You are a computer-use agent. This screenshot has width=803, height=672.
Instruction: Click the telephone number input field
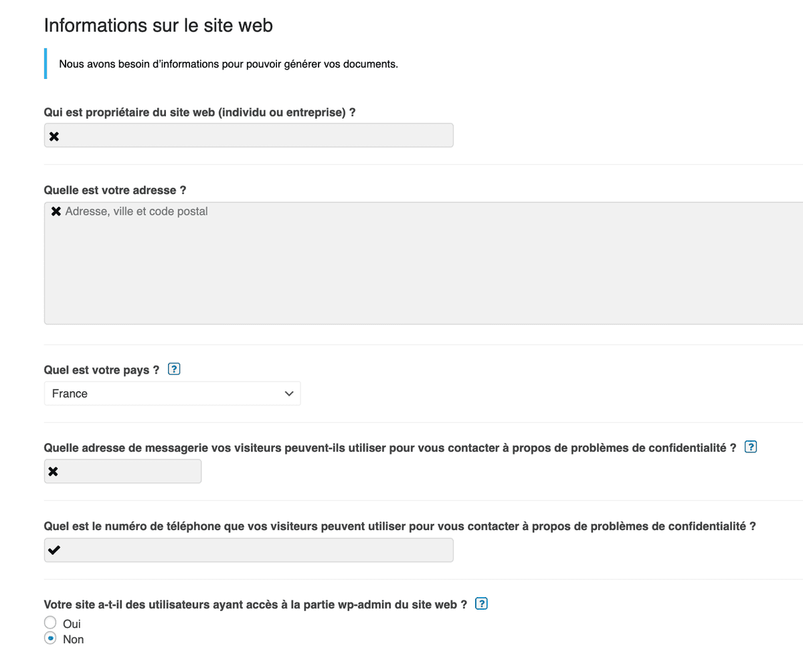[x=248, y=550]
